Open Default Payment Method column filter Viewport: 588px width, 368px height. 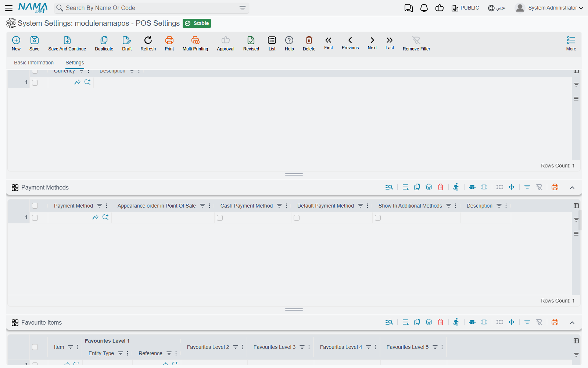tap(361, 206)
